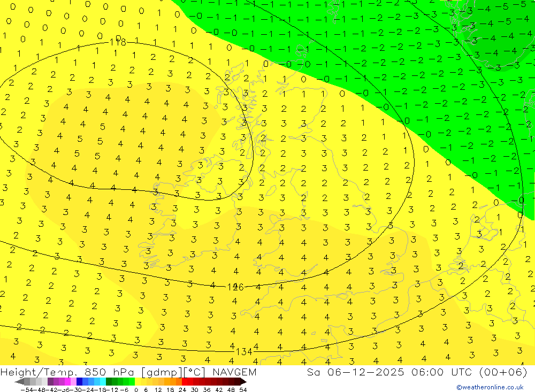Click the '12' legend scale label

click(x=158, y=390)
